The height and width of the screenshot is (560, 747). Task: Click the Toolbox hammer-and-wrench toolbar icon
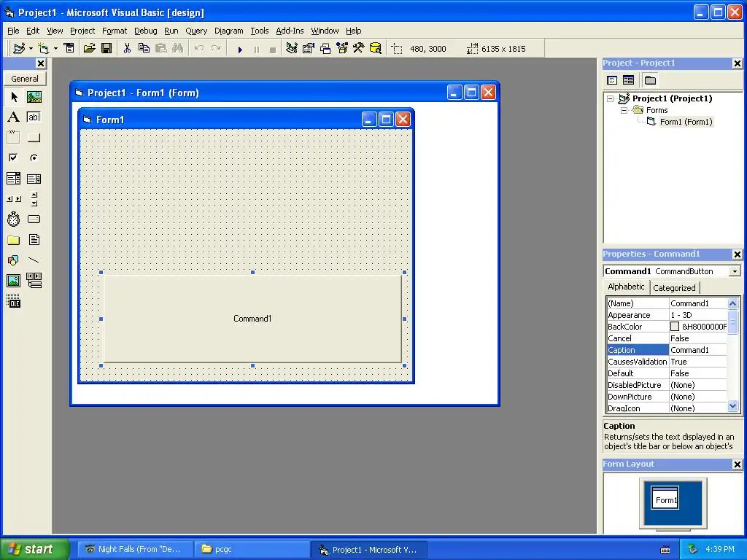coord(358,48)
